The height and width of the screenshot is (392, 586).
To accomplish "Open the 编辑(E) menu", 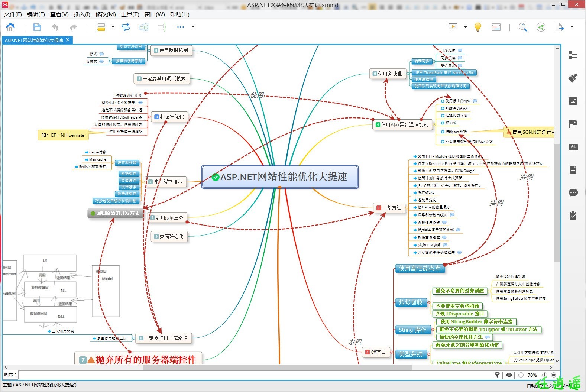I will coord(36,14).
